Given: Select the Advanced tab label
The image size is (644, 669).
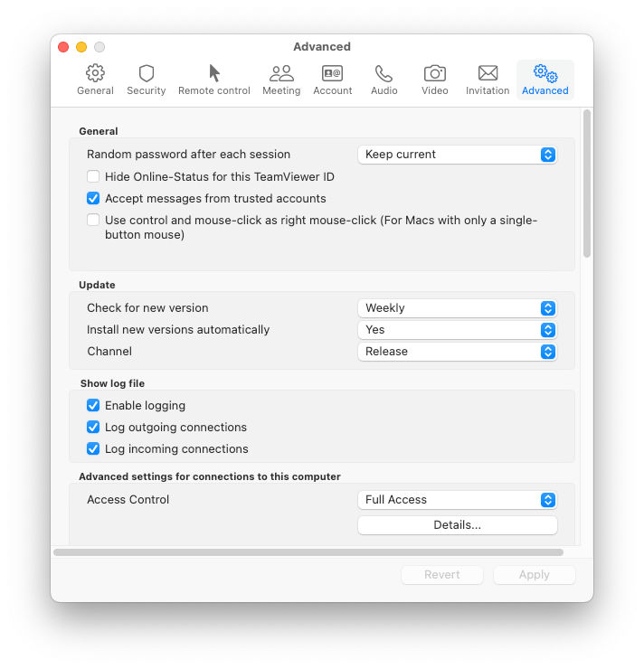Looking at the screenshot, I should [x=545, y=90].
